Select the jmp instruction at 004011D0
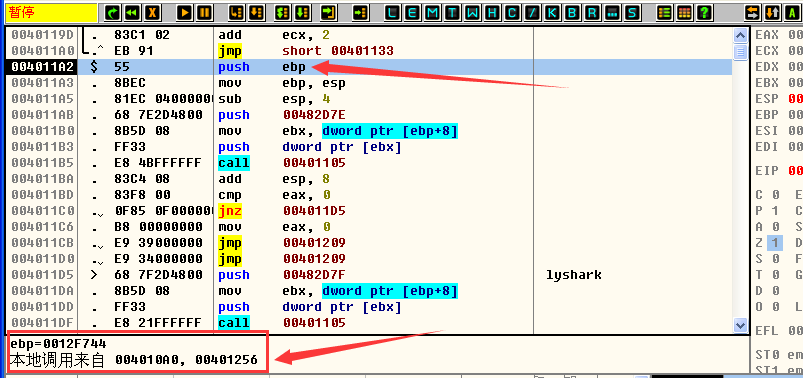 pos(282,258)
